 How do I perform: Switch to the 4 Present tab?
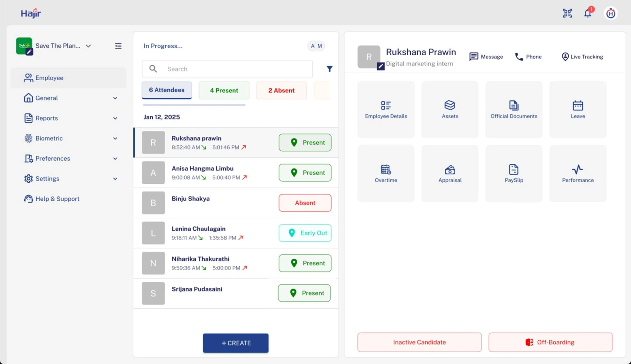[224, 90]
